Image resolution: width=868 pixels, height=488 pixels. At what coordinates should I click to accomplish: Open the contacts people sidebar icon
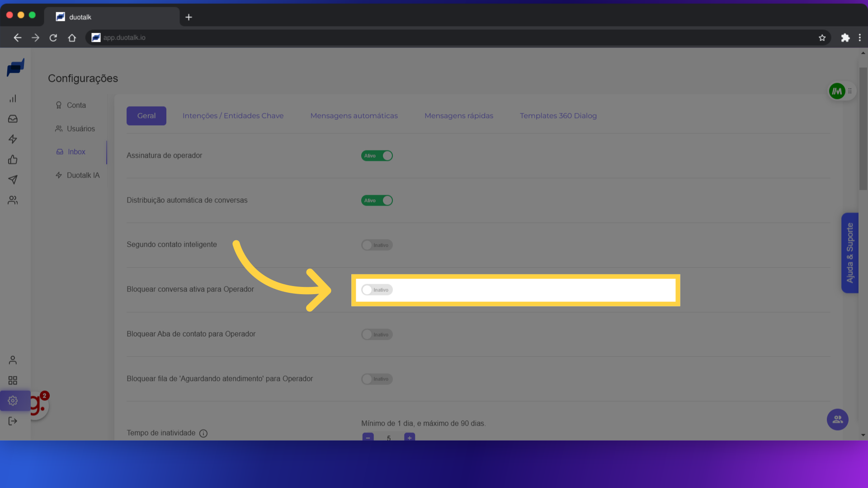(x=13, y=200)
